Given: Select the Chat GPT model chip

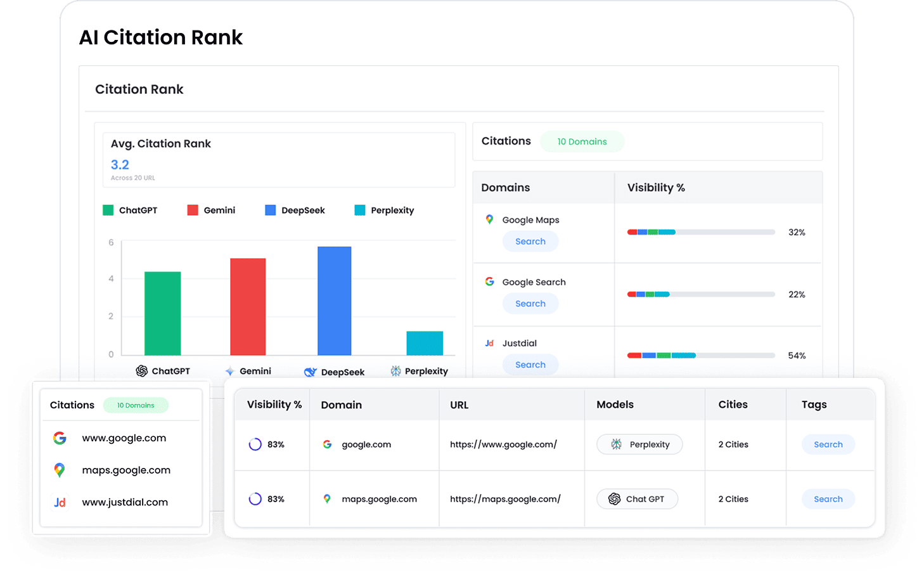Looking at the screenshot, I should click(x=637, y=499).
